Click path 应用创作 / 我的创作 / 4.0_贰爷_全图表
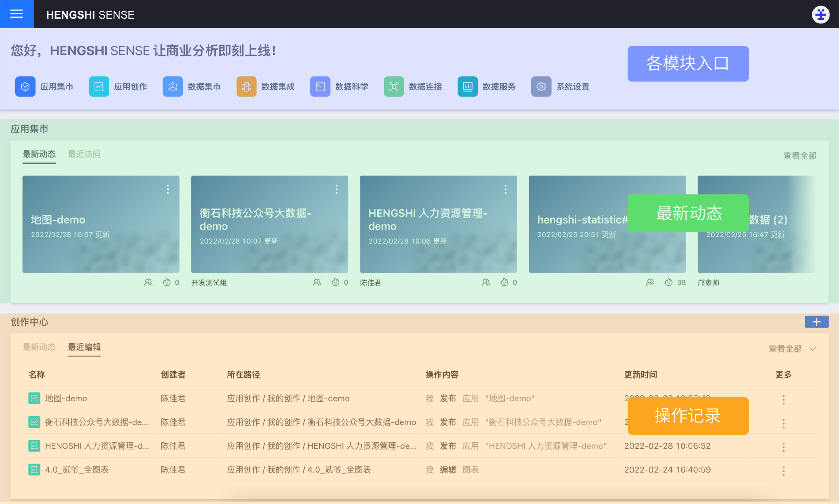 click(299, 470)
